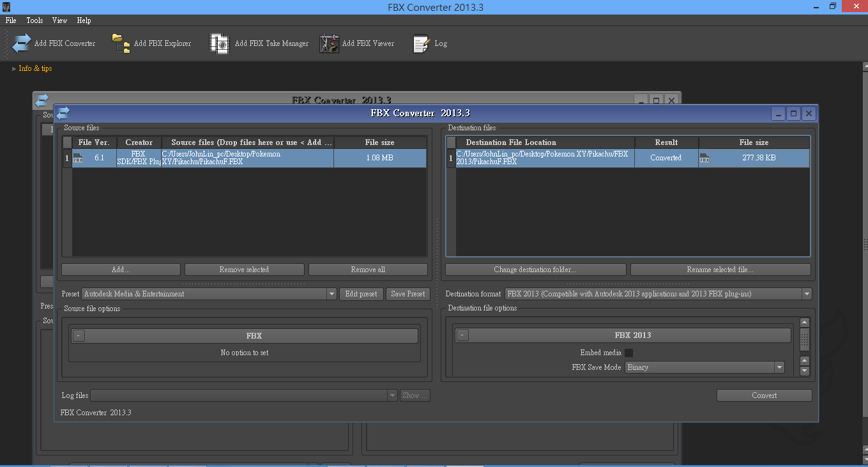Click the Show... log button
Image resolution: width=868 pixels, height=467 pixels.
415,395
